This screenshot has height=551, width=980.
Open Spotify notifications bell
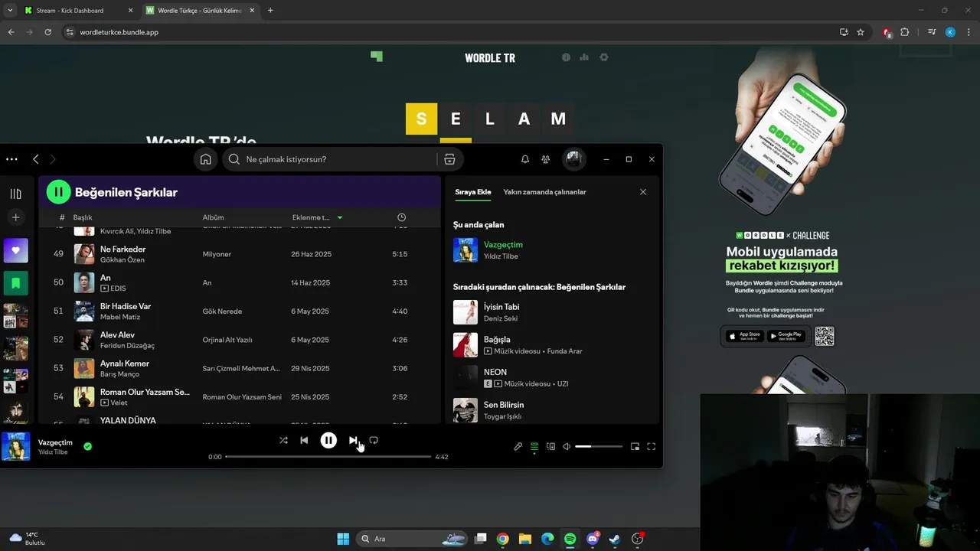tap(525, 159)
